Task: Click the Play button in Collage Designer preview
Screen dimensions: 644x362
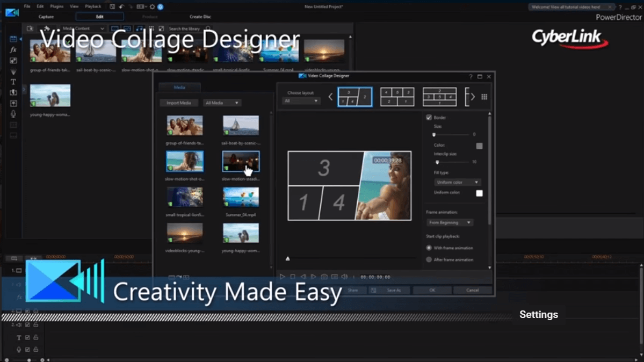Action: pos(282,277)
